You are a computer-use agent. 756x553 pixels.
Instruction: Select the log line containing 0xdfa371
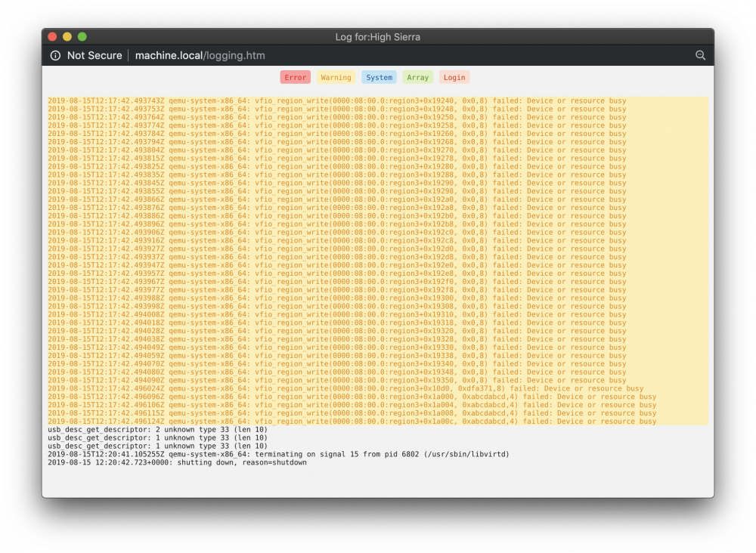click(x=345, y=388)
